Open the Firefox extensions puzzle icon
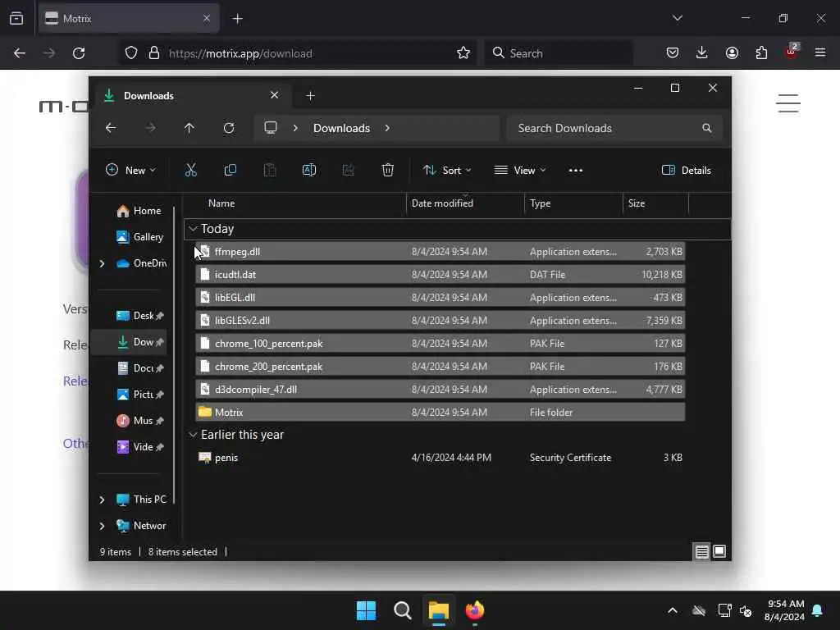 coord(761,53)
